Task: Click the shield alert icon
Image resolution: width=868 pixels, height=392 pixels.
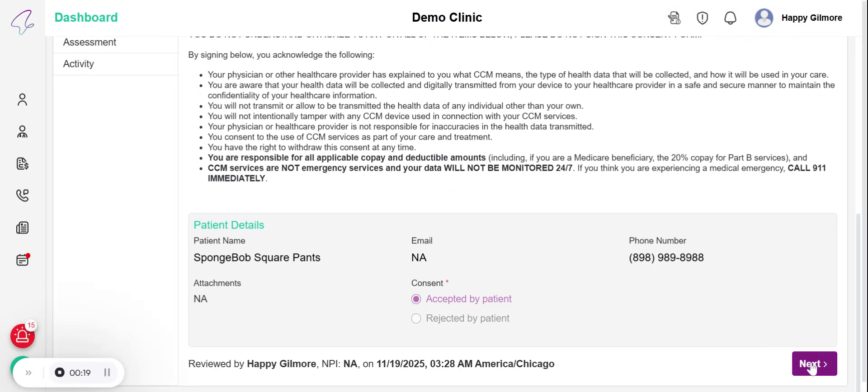Action: pyautogui.click(x=702, y=18)
